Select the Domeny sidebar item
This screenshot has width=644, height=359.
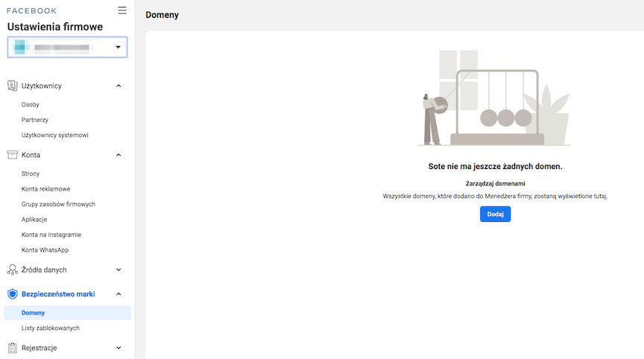tap(34, 313)
